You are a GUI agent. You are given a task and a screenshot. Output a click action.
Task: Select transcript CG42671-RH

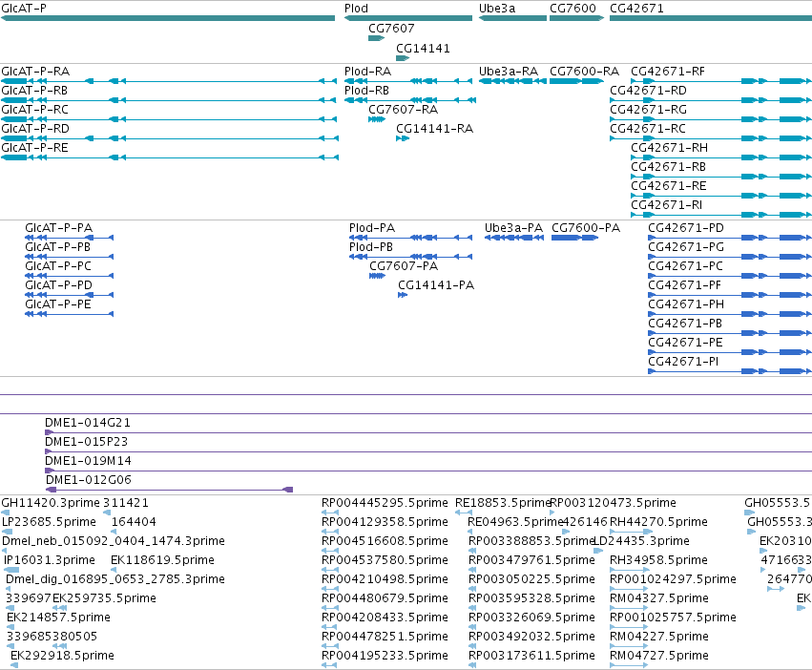tap(669, 148)
